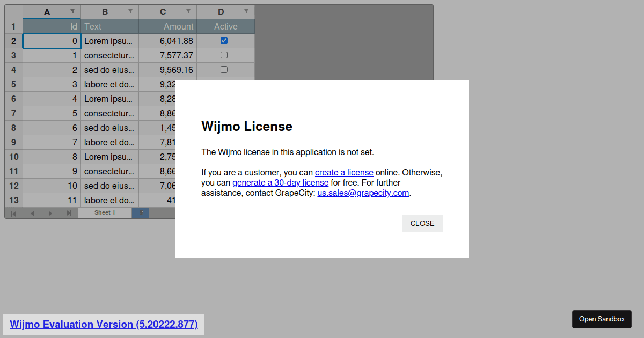Click the Amount header cell

[168, 26]
